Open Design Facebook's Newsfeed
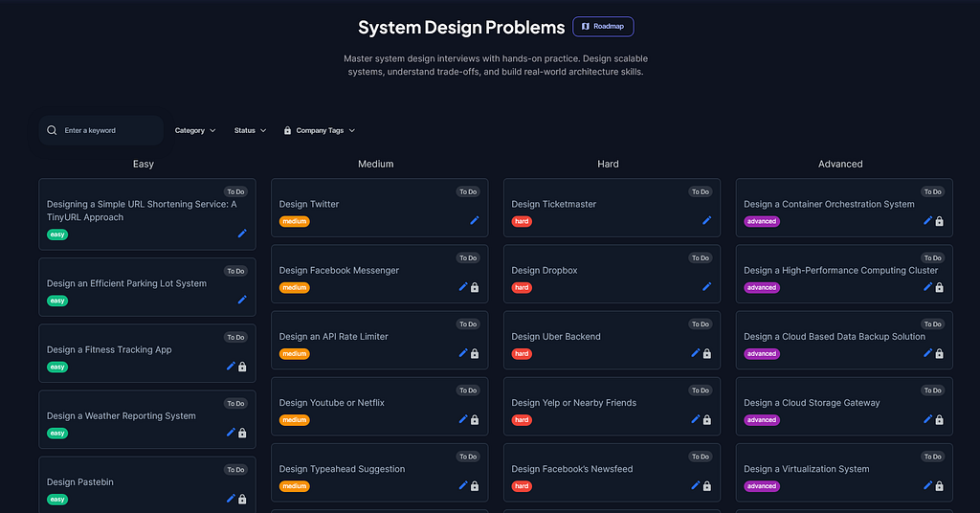 click(572, 469)
